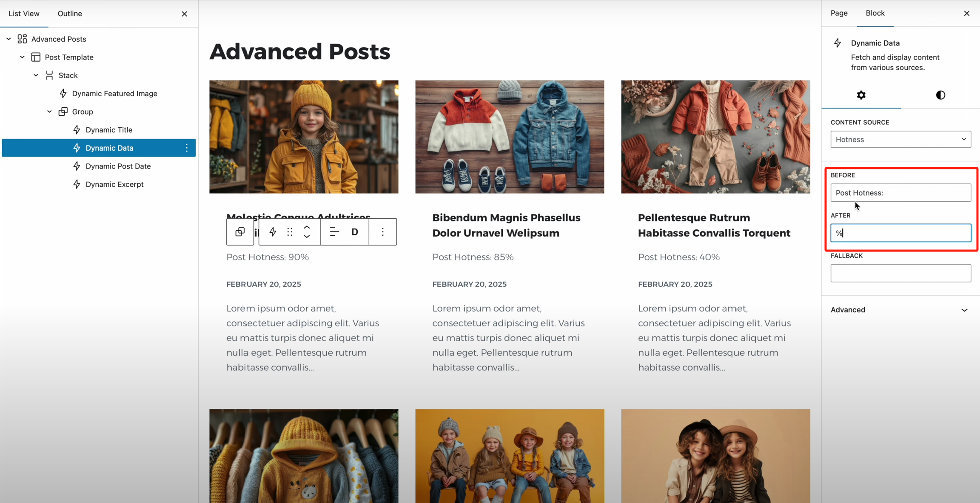Collapse the Advanced Posts tree item
The width and height of the screenshot is (980, 503).
tap(9, 39)
